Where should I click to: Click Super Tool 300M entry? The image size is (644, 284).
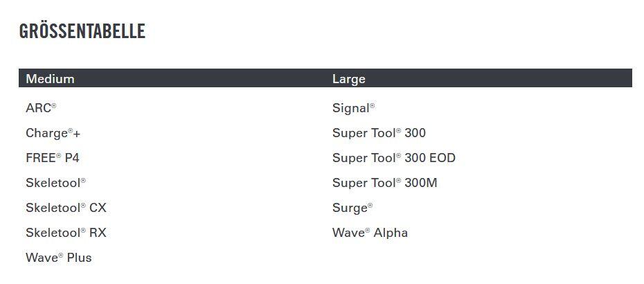click(384, 182)
